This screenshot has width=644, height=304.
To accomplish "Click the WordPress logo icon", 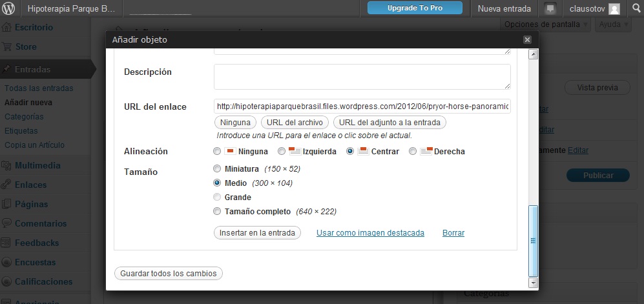I will click(x=10, y=9).
